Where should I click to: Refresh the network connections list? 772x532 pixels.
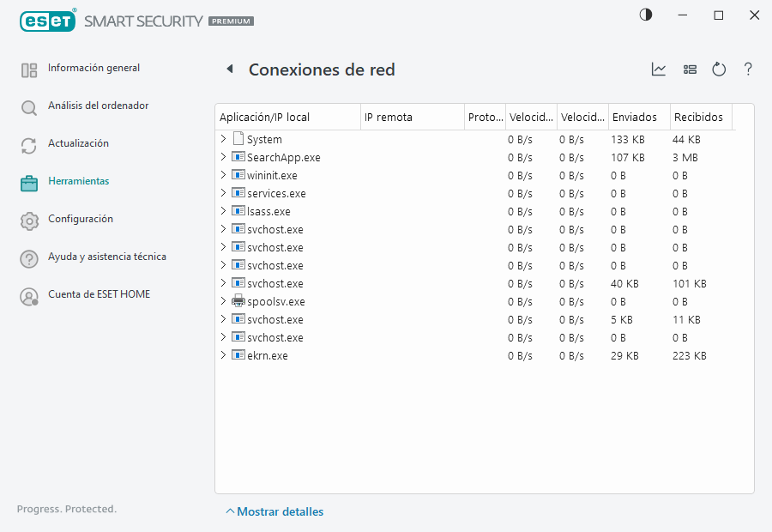point(719,70)
